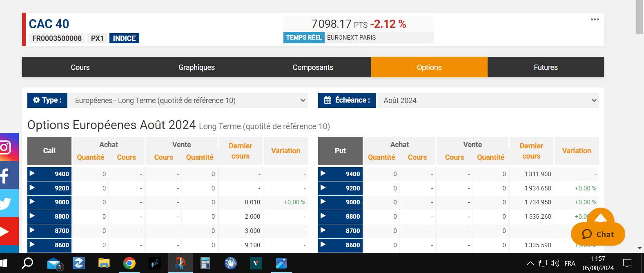
Task: Show hidden system tray icons
Action: (x=530, y=263)
